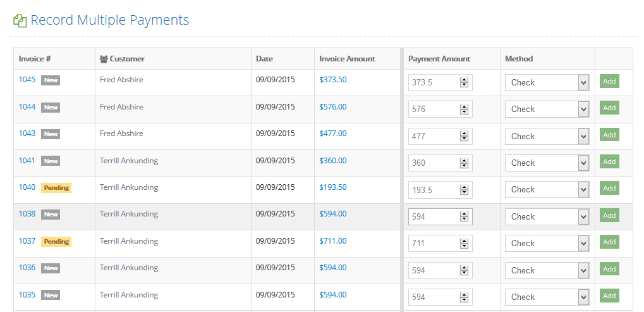Click the Record Multiple Payments page icon
The image size is (644, 312).
[x=20, y=20]
